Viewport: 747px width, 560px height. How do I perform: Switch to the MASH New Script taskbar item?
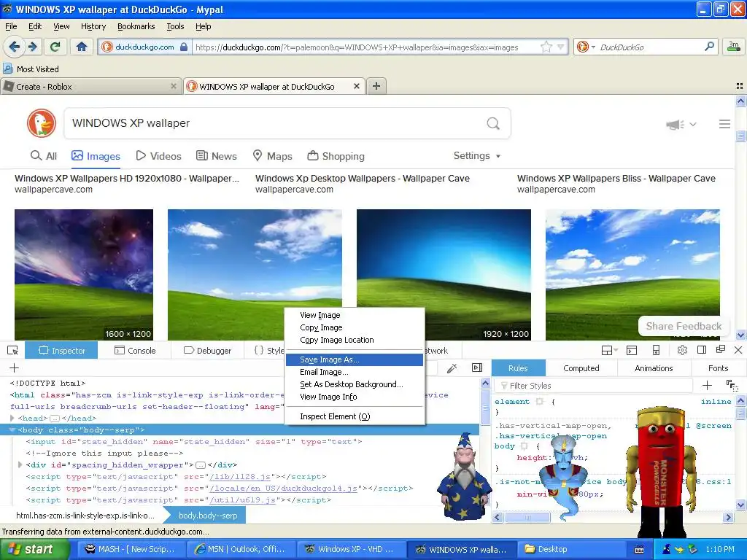click(130, 549)
